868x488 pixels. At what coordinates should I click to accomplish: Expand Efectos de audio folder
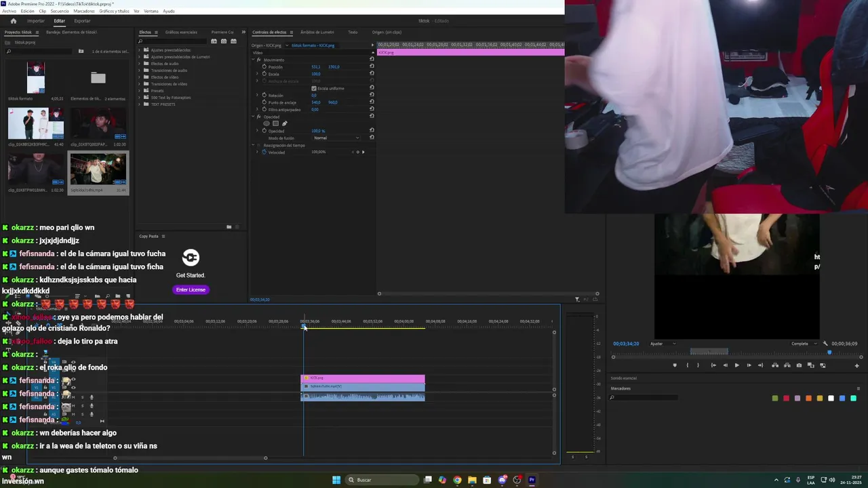[x=139, y=64]
